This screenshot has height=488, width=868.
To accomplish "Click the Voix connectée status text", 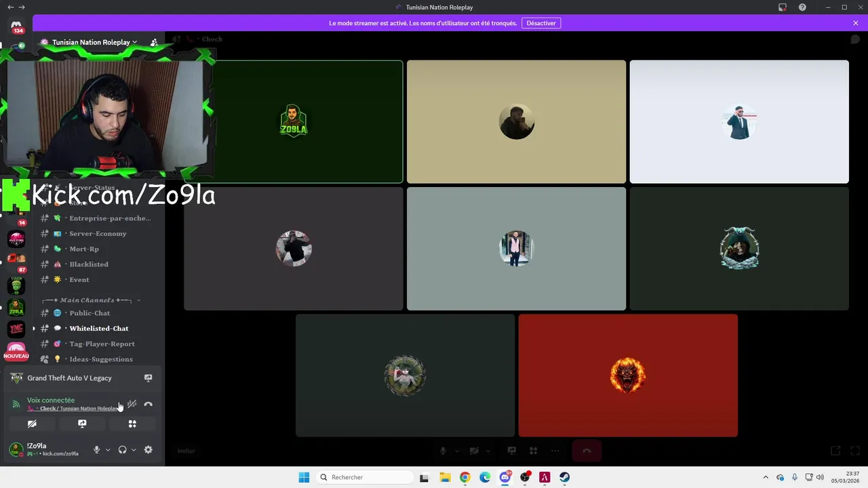I will 51,400.
